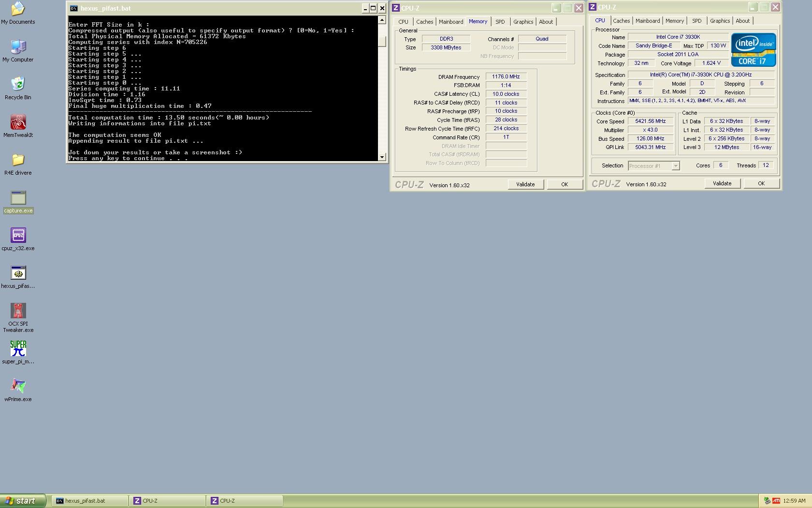The height and width of the screenshot is (508, 812).
Task: Click Multiplier value x 43.0
Action: click(x=651, y=130)
